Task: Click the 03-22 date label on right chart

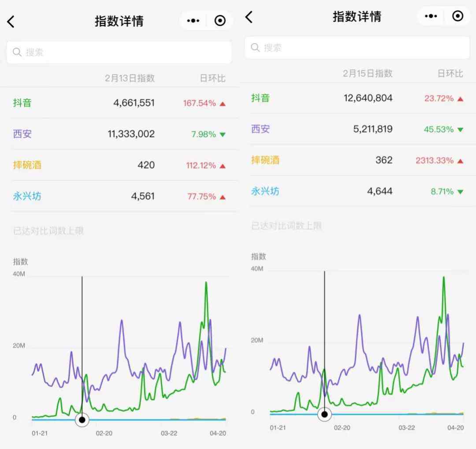Action: click(406, 428)
